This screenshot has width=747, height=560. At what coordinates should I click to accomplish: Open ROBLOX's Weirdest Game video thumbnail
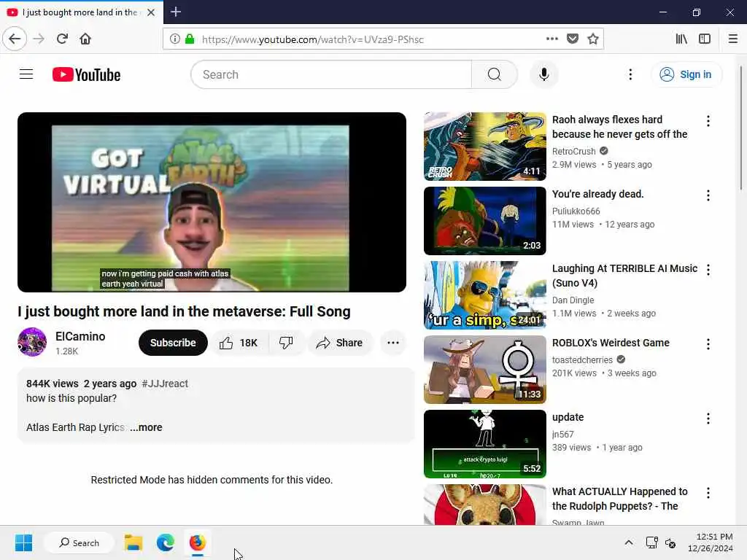[485, 370]
